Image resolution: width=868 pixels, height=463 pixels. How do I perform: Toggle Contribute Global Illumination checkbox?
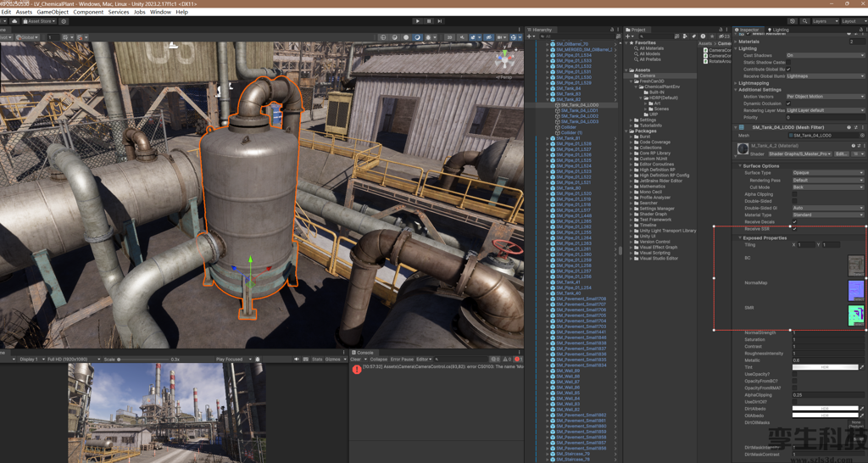(x=789, y=70)
